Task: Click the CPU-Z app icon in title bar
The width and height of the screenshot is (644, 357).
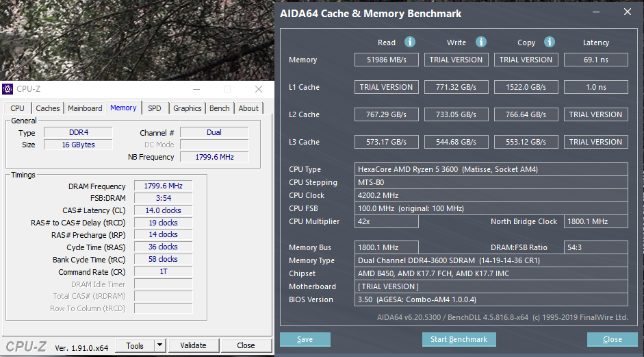Action: (x=8, y=89)
